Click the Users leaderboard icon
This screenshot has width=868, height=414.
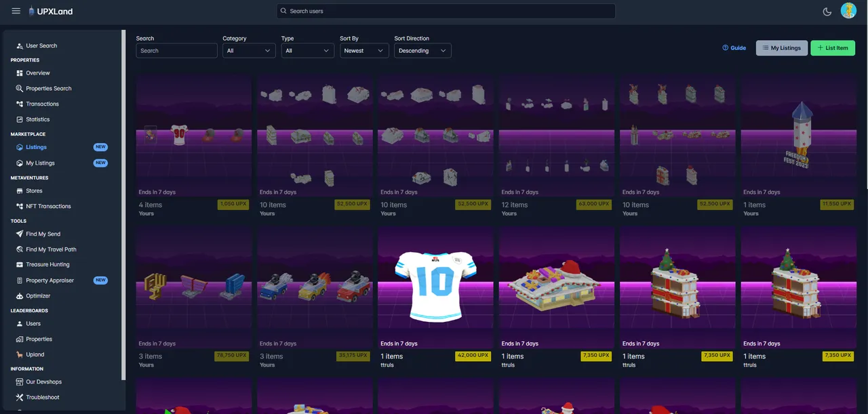coord(20,324)
